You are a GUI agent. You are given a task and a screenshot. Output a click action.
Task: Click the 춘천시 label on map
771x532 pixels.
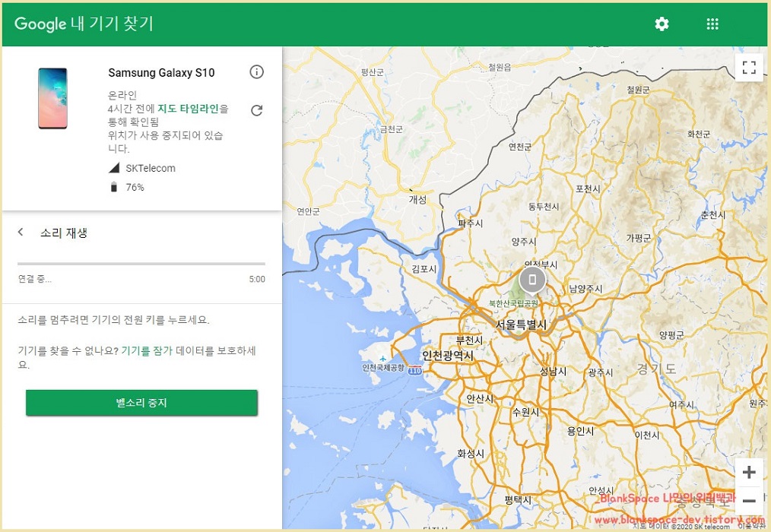pyautogui.click(x=713, y=215)
